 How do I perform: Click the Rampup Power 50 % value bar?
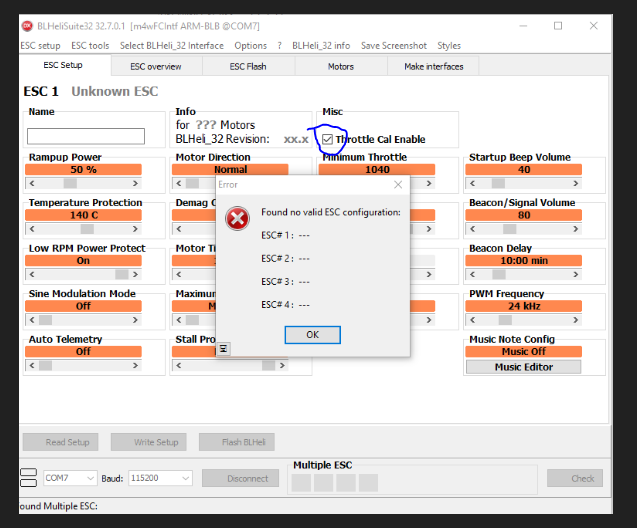pos(83,169)
